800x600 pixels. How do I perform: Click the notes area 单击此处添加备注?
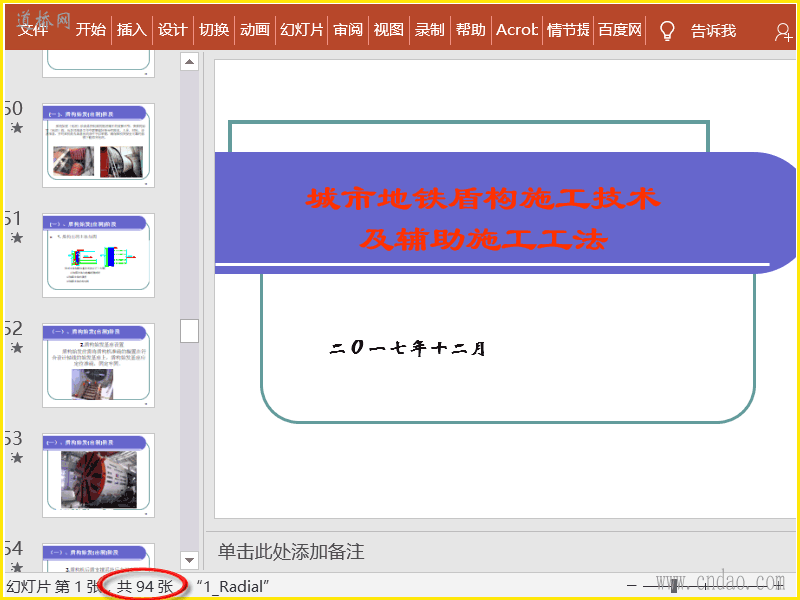coord(291,552)
